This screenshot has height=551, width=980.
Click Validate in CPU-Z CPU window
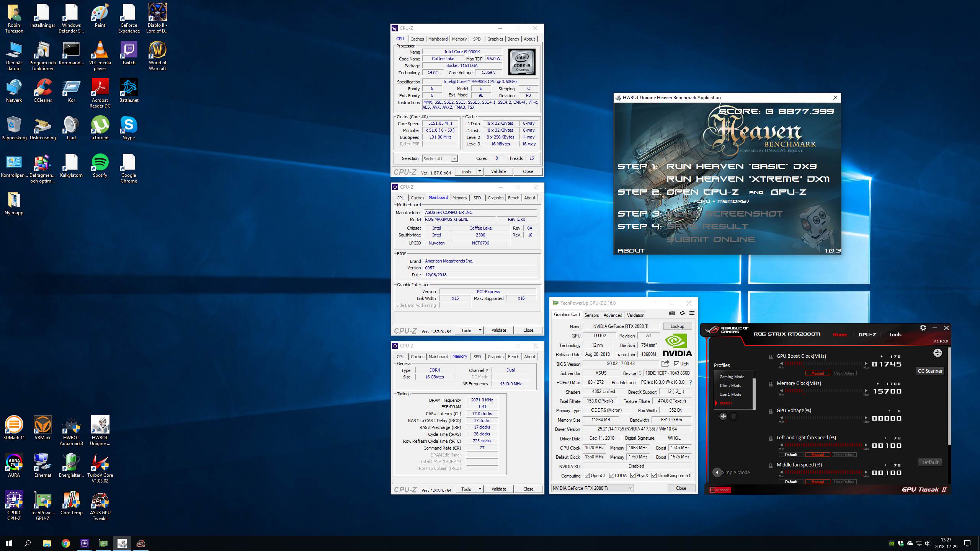498,171
